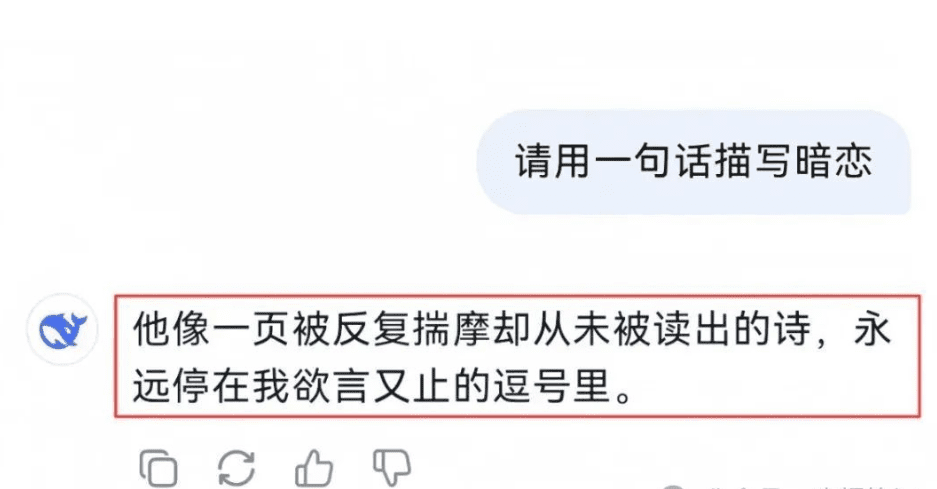Click 请用 at start of user prompt
Screen dimensions: 937x489
click(554, 161)
